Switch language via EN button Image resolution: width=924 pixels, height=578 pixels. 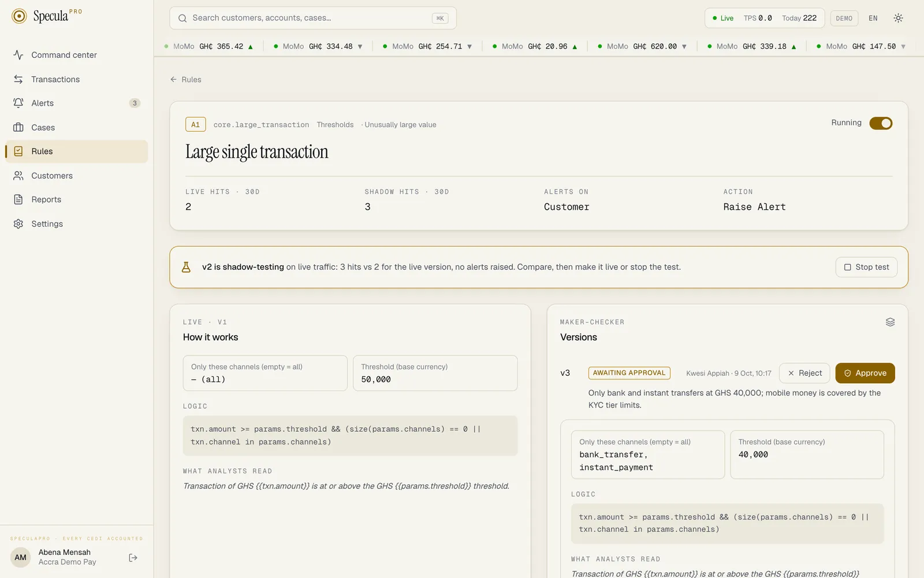click(873, 18)
